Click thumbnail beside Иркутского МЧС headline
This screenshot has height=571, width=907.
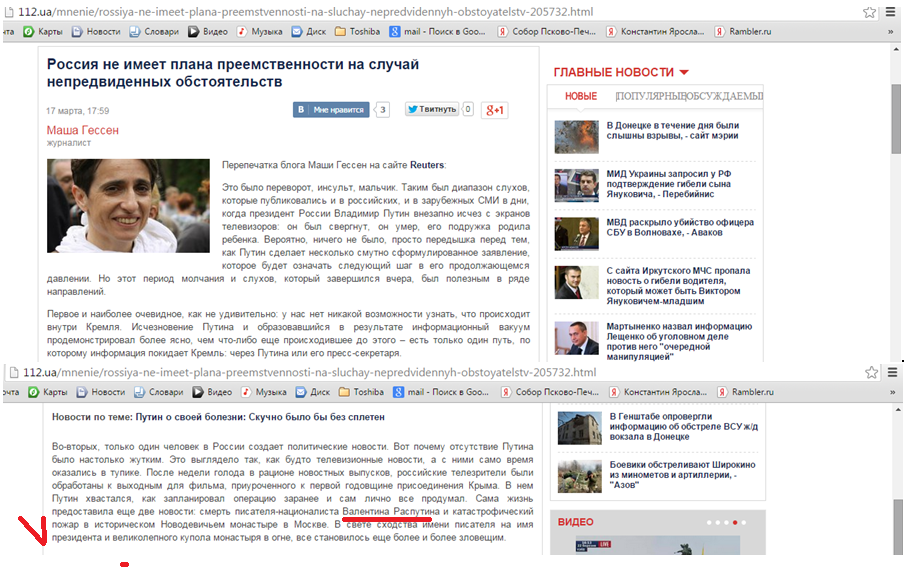(x=576, y=282)
